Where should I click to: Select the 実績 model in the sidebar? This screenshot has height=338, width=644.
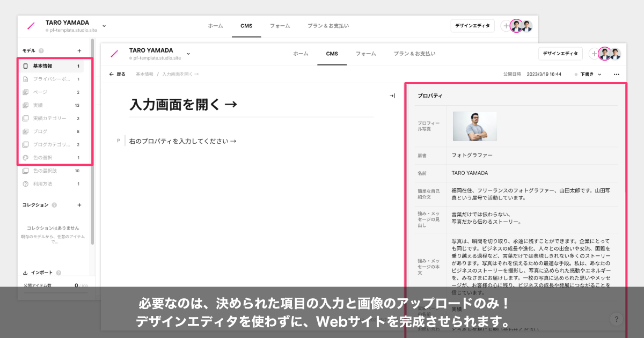point(53,105)
